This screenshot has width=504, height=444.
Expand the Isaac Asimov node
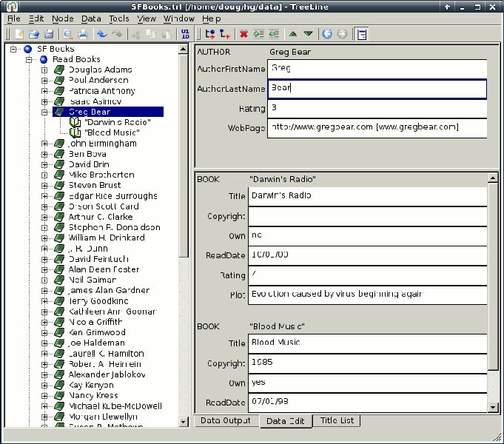(44, 101)
